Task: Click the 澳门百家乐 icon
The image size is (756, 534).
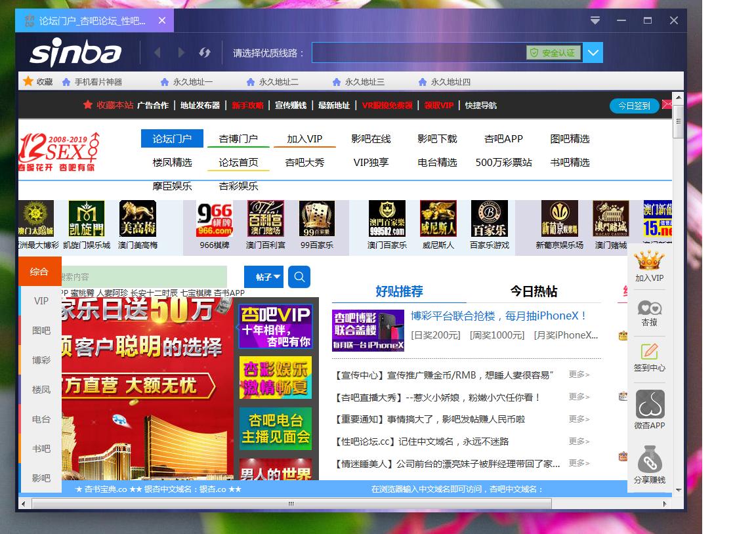Action: pyautogui.click(x=387, y=218)
